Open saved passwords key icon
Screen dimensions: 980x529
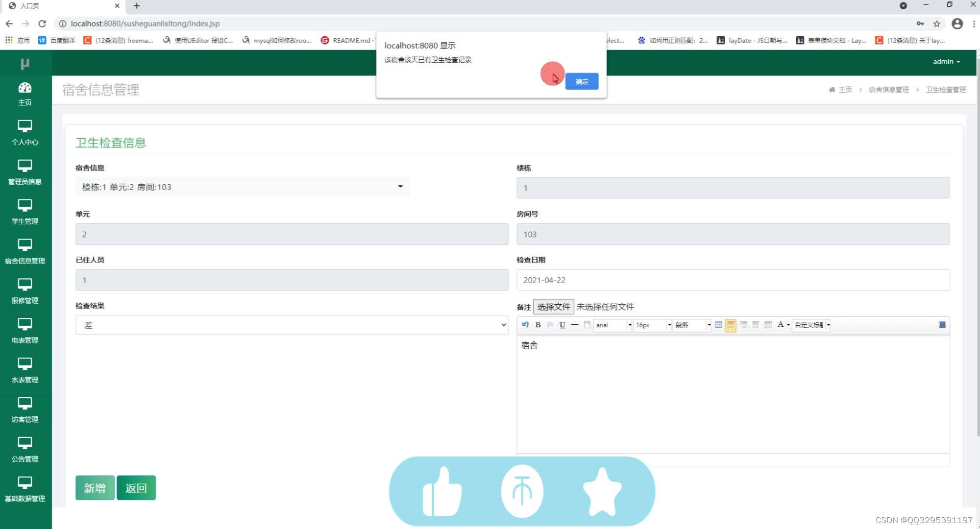(x=920, y=24)
